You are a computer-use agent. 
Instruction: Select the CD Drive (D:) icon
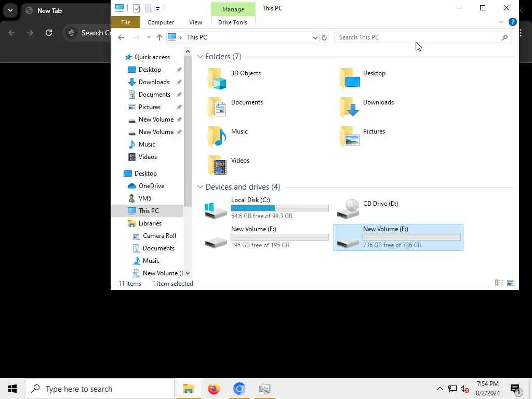point(348,208)
